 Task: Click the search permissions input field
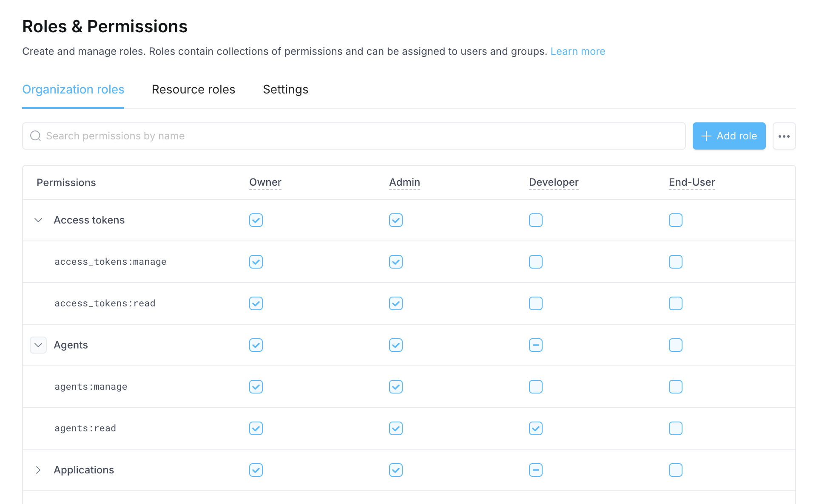(213, 136)
